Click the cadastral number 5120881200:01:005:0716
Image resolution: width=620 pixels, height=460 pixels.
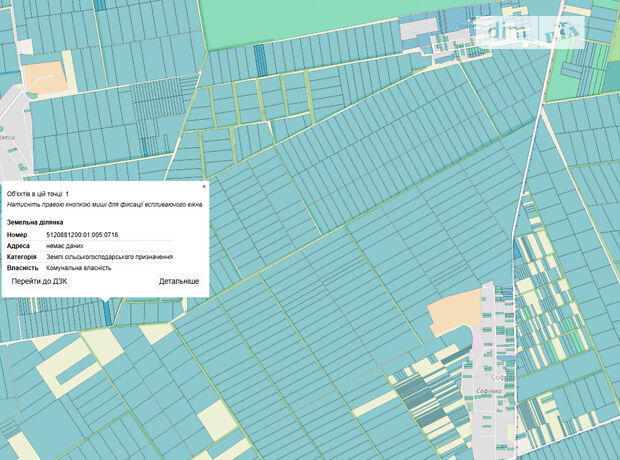click(x=89, y=234)
